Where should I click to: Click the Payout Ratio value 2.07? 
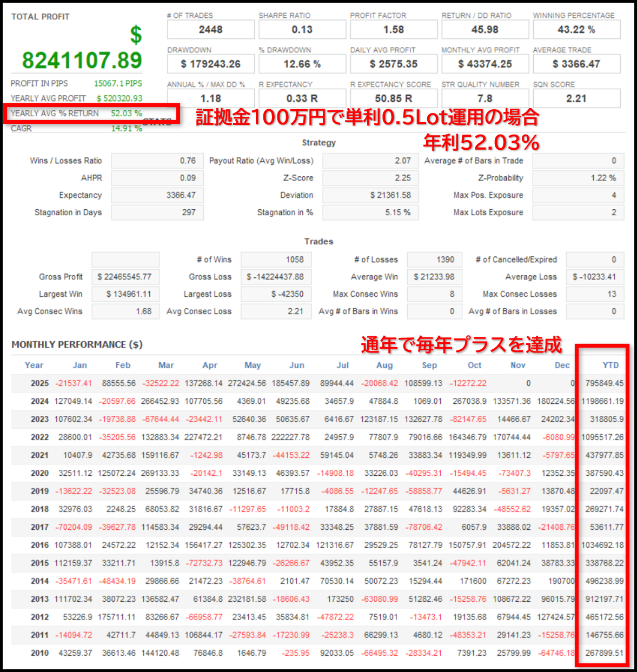coord(370,161)
